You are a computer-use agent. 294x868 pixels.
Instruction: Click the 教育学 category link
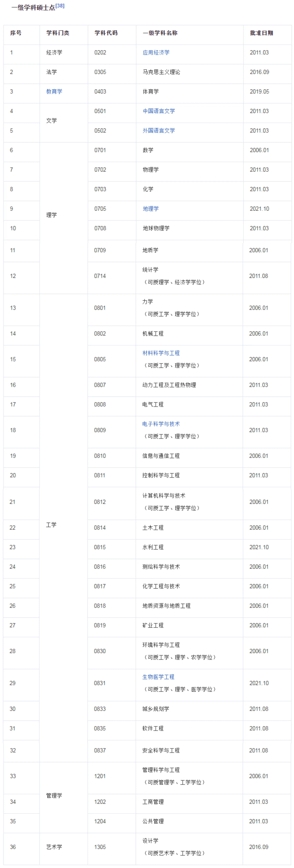[x=54, y=91]
